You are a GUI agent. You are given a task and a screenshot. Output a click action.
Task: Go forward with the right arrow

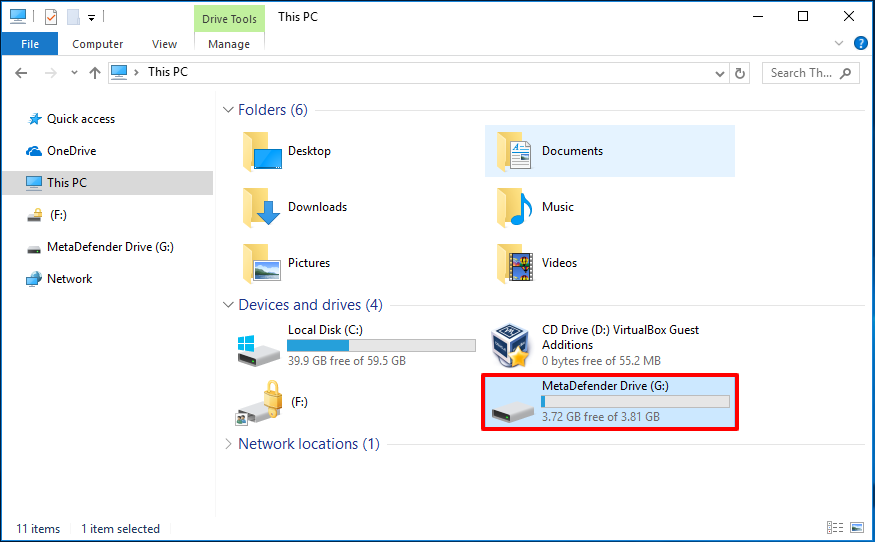point(51,73)
